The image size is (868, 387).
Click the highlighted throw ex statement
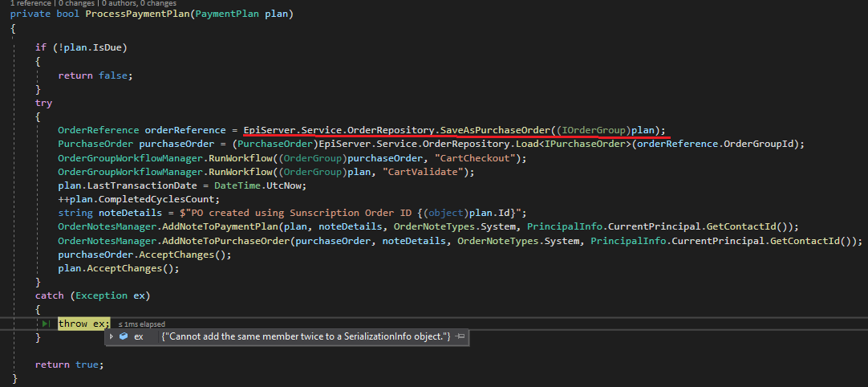coord(83,324)
